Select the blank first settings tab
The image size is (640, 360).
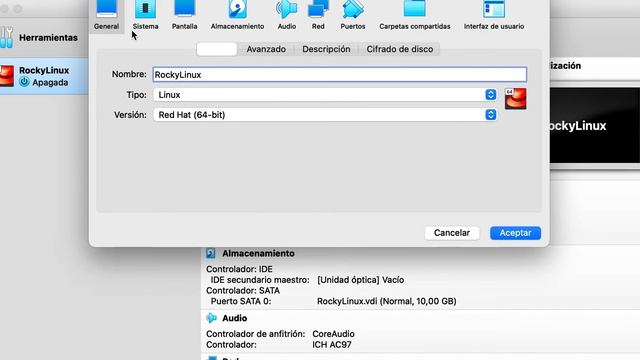pos(217,49)
